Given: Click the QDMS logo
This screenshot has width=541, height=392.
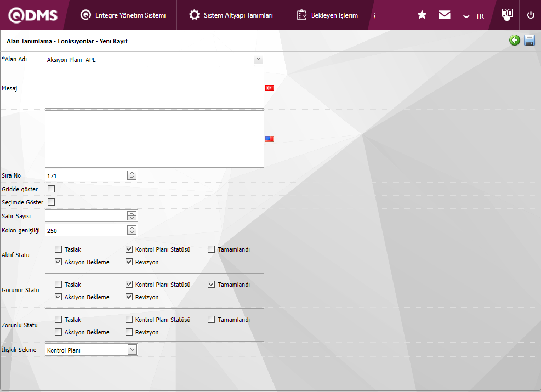Looking at the screenshot, I should click(33, 15).
